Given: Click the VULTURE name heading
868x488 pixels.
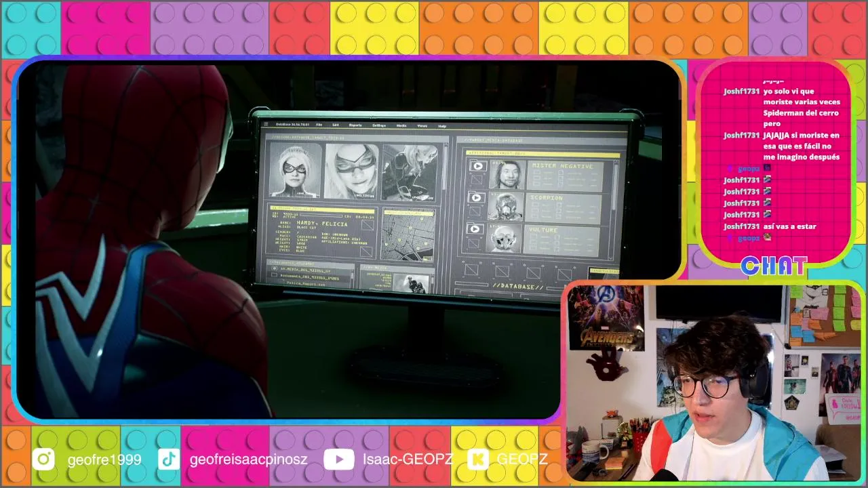Looking at the screenshot, I should click(544, 230).
